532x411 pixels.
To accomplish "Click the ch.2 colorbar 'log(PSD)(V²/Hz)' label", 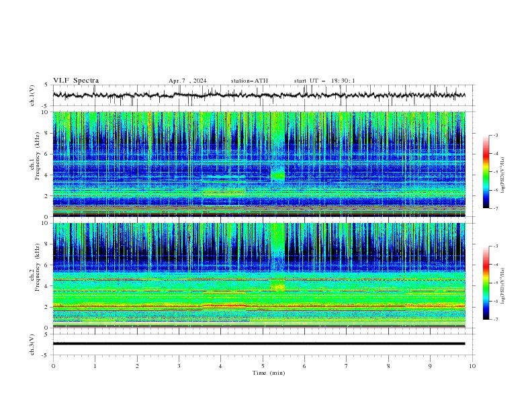I will coord(503,285).
